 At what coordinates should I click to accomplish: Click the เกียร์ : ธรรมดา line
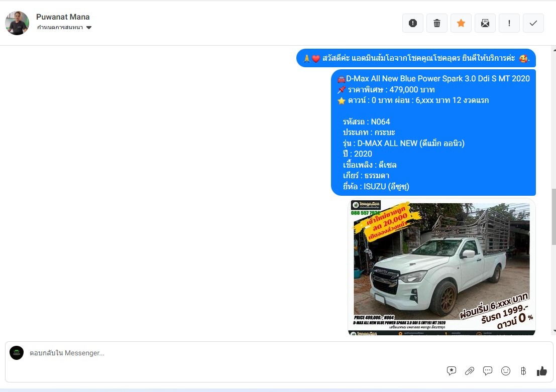(x=366, y=176)
